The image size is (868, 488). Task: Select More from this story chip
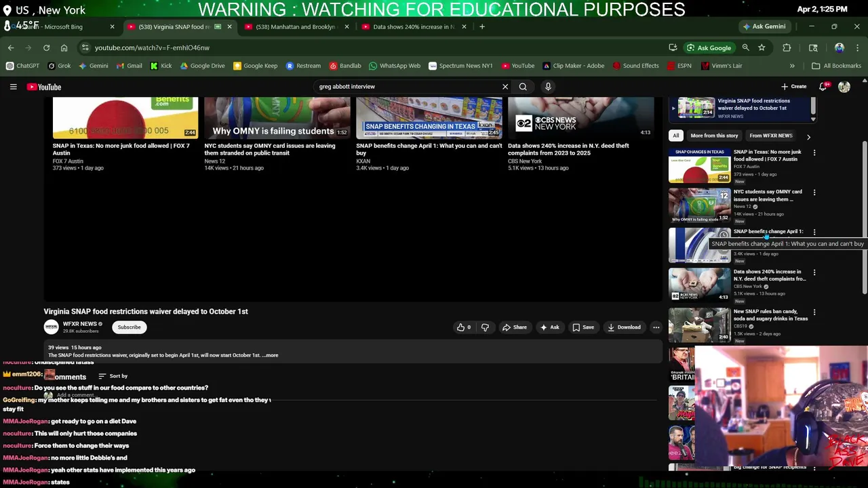[x=713, y=136]
